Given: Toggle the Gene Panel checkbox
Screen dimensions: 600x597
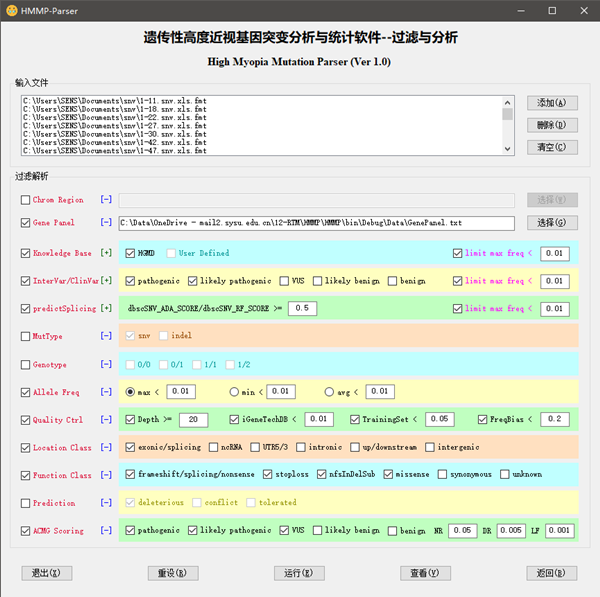Looking at the screenshot, I should (25, 223).
